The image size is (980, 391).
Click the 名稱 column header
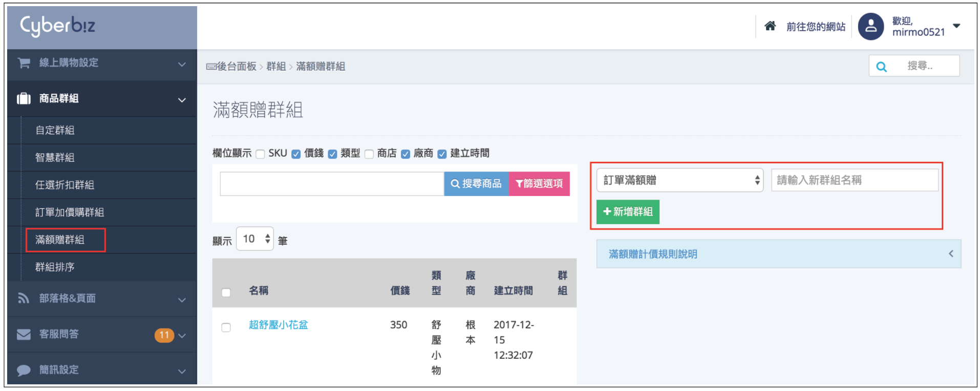pos(259,291)
